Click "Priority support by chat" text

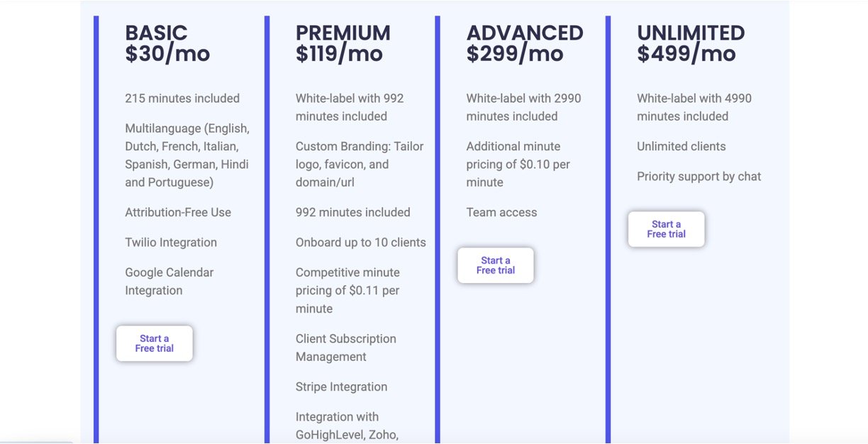pos(699,177)
